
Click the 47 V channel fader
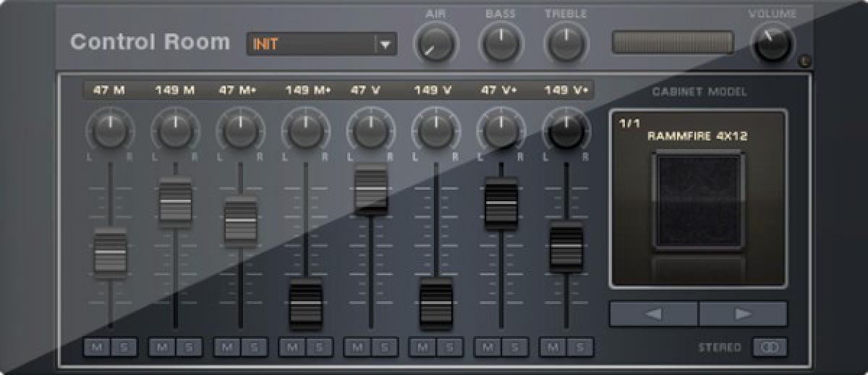coord(371,188)
